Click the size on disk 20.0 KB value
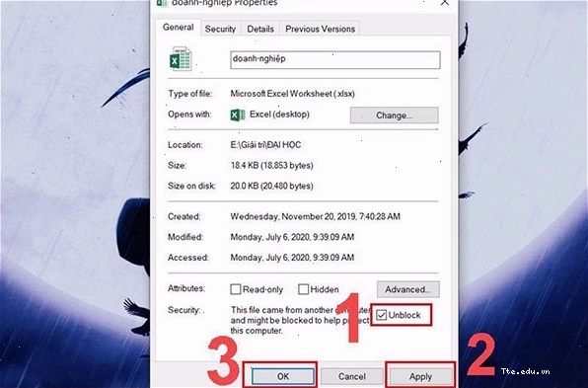 click(x=272, y=187)
